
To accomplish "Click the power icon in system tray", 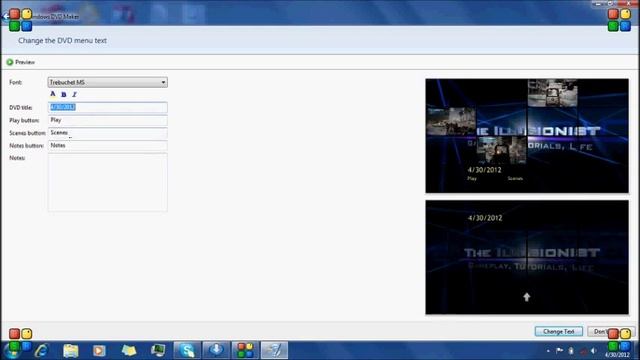I will (x=571, y=351).
